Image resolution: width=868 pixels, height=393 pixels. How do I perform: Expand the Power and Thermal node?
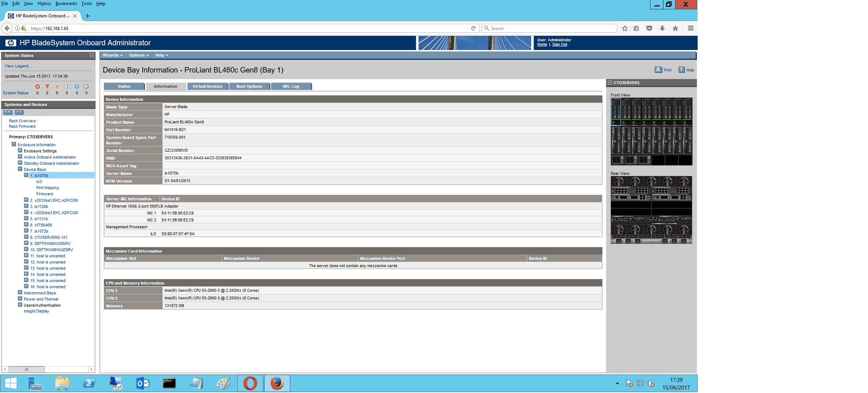20,299
